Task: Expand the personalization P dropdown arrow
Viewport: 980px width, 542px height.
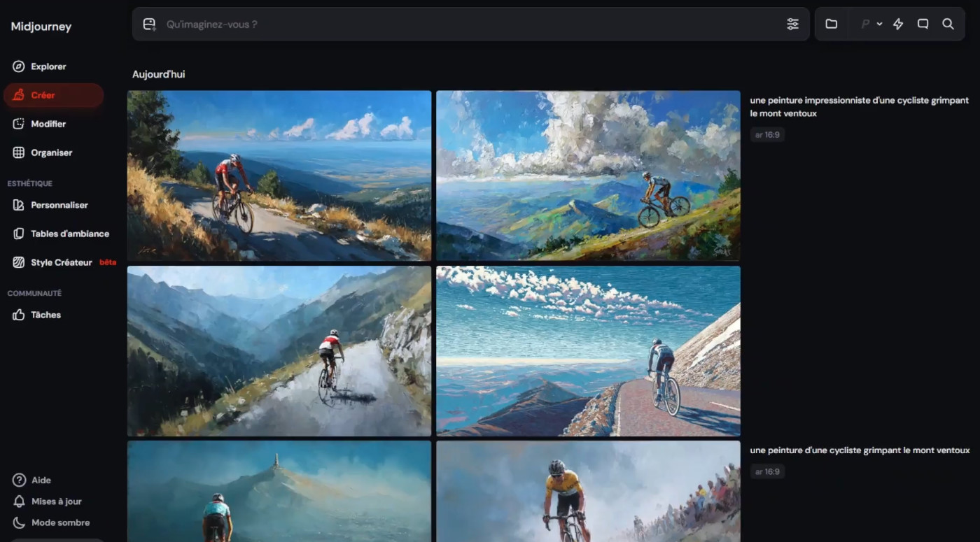Action: click(x=879, y=24)
